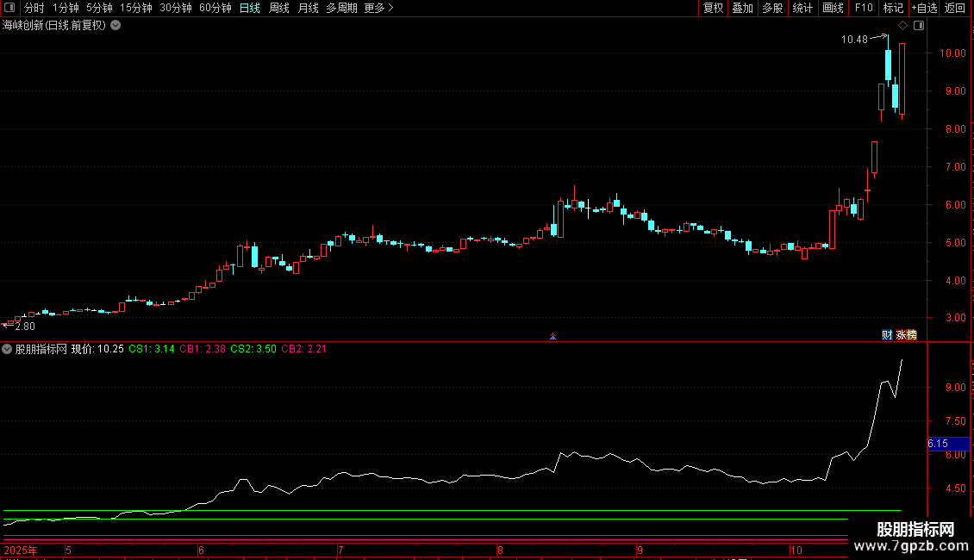Click the small double-arrow marker on time axis

pyautogui.click(x=553, y=336)
